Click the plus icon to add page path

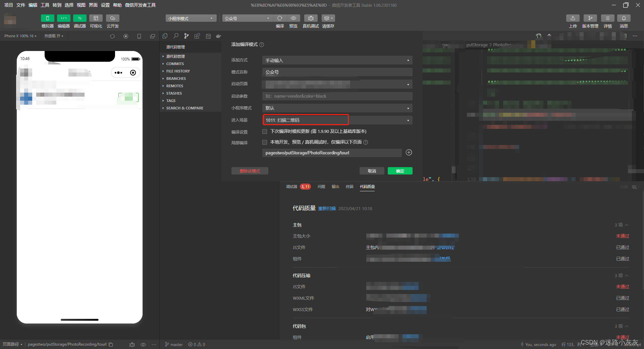[409, 153]
